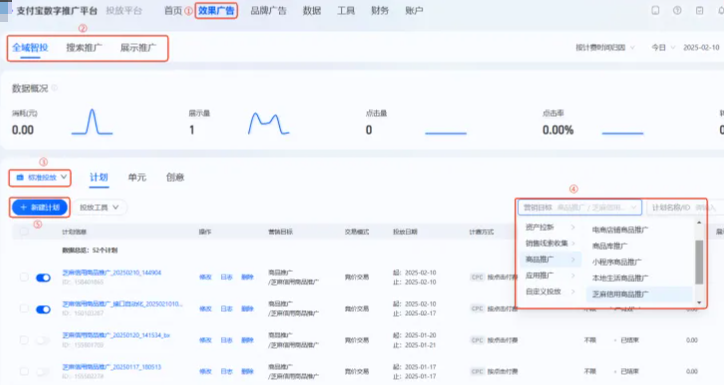
Task: Open the 投放工具 dropdown
Action: [x=100, y=207]
